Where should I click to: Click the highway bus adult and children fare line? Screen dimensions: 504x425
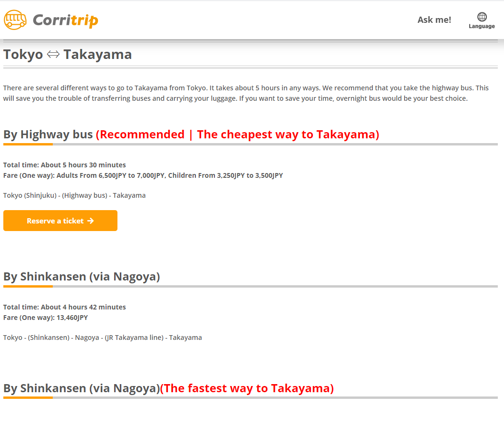click(143, 175)
